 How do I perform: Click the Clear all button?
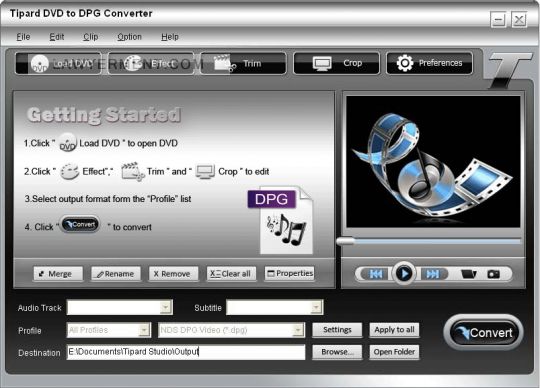[231, 274]
